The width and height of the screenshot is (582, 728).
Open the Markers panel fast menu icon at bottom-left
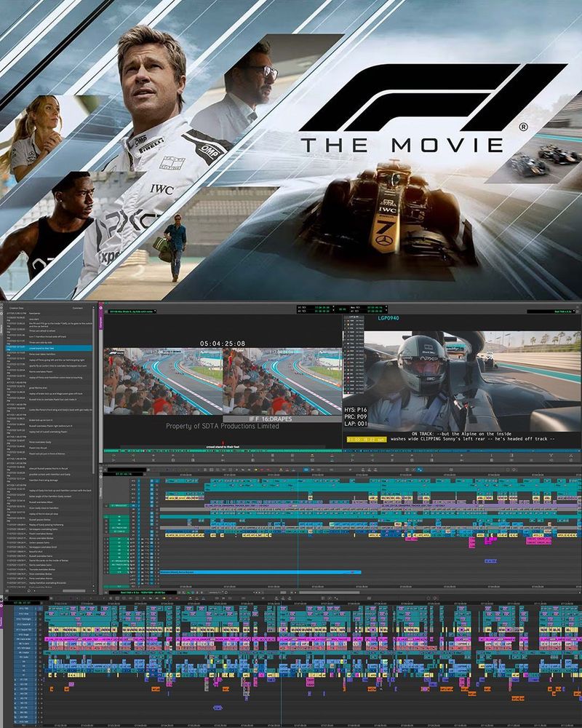[x=7, y=591]
